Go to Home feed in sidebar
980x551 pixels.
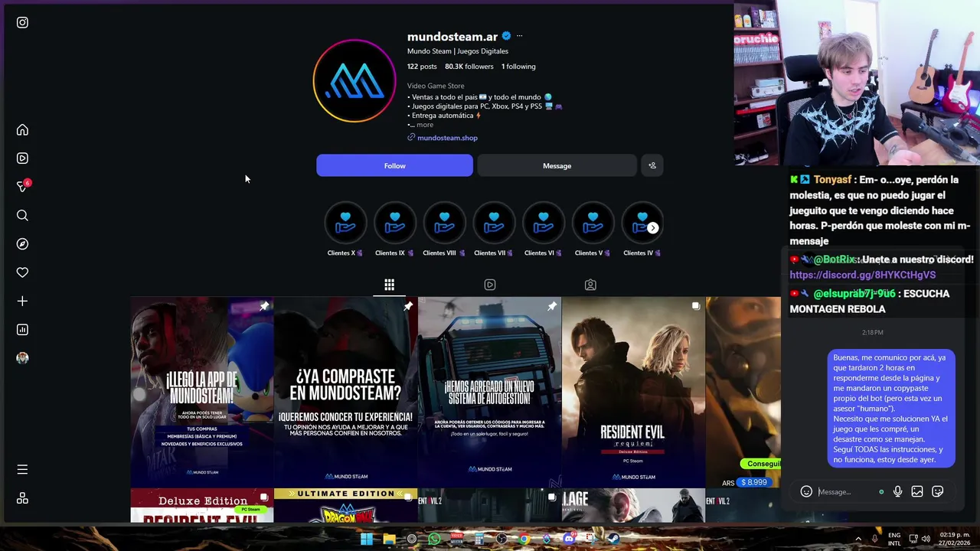click(22, 130)
